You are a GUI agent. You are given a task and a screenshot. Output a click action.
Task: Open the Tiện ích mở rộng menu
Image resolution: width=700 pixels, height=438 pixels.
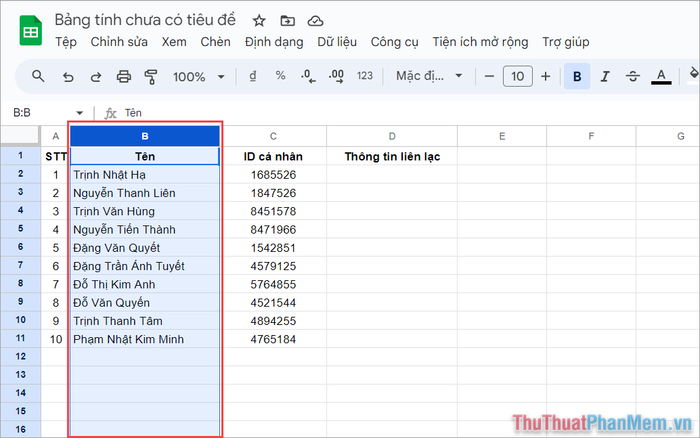click(480, 42)
